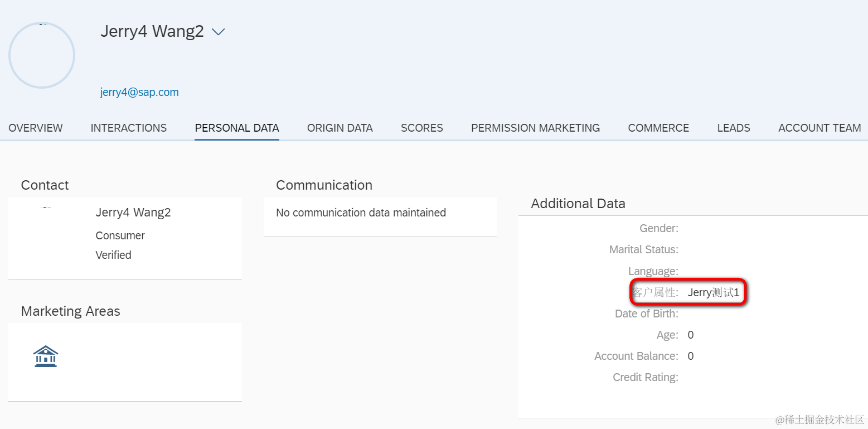Click the Age field label
The width and height of the screenshot is (868, 429).
tap(667, 335)
